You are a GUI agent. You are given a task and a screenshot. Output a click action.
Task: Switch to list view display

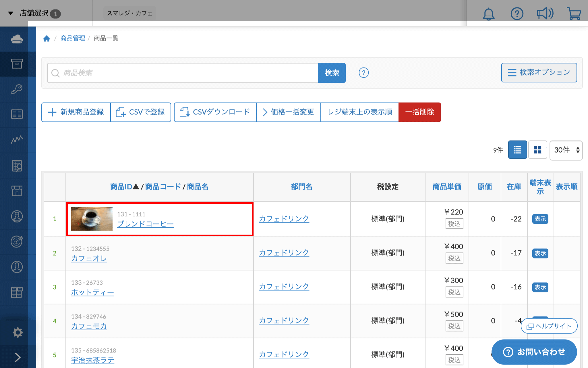[x=517, y=150]
